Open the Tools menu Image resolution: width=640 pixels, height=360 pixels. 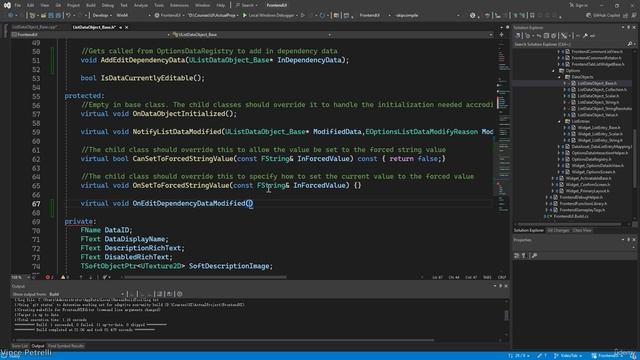159,5
